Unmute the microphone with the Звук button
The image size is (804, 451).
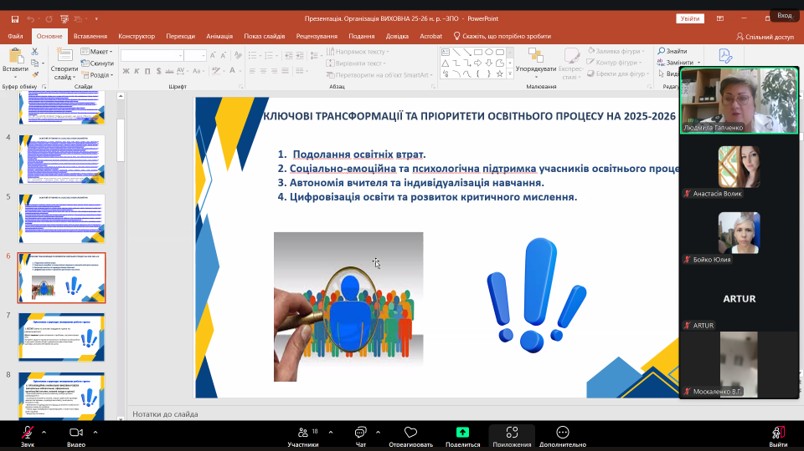point(27,432)
